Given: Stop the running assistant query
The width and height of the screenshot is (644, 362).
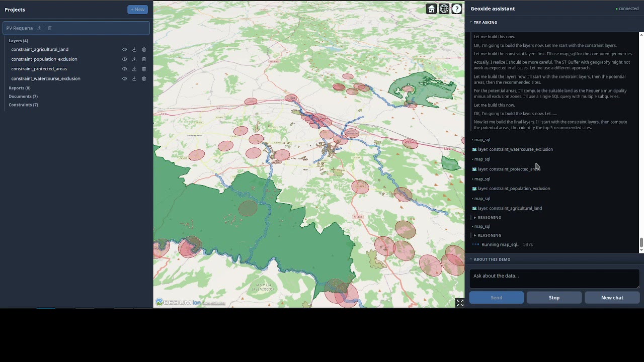Looking at the screenshot, I should (554, 298).
